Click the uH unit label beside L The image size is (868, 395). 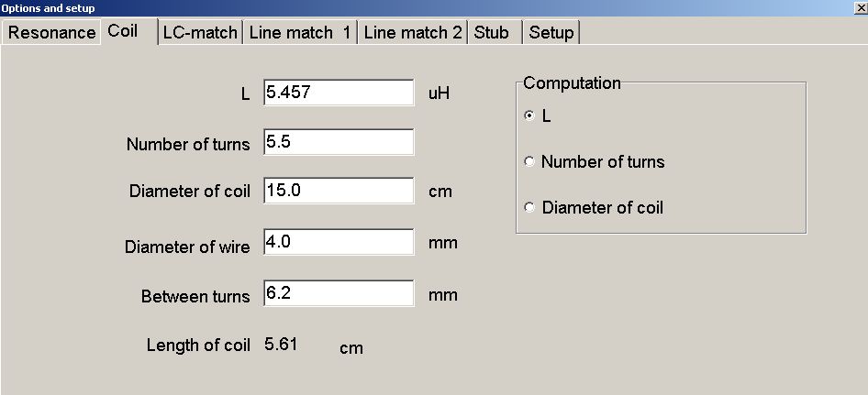(439, 93)
